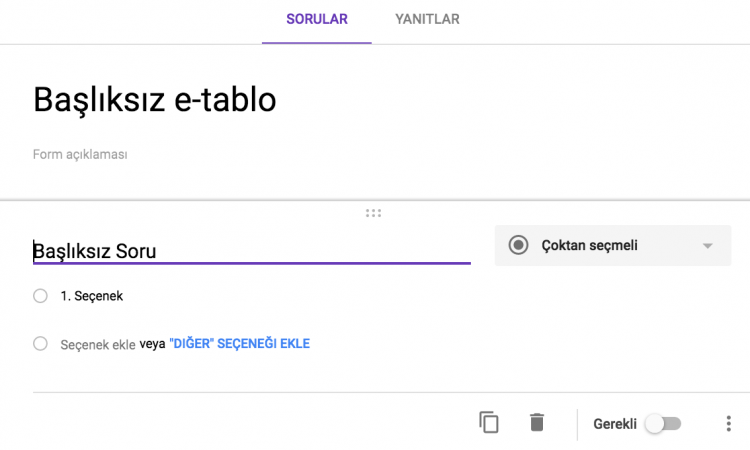Open the Çoktan seçmeli question type selector
750x450 pixels.
click(x=613, y=245)
